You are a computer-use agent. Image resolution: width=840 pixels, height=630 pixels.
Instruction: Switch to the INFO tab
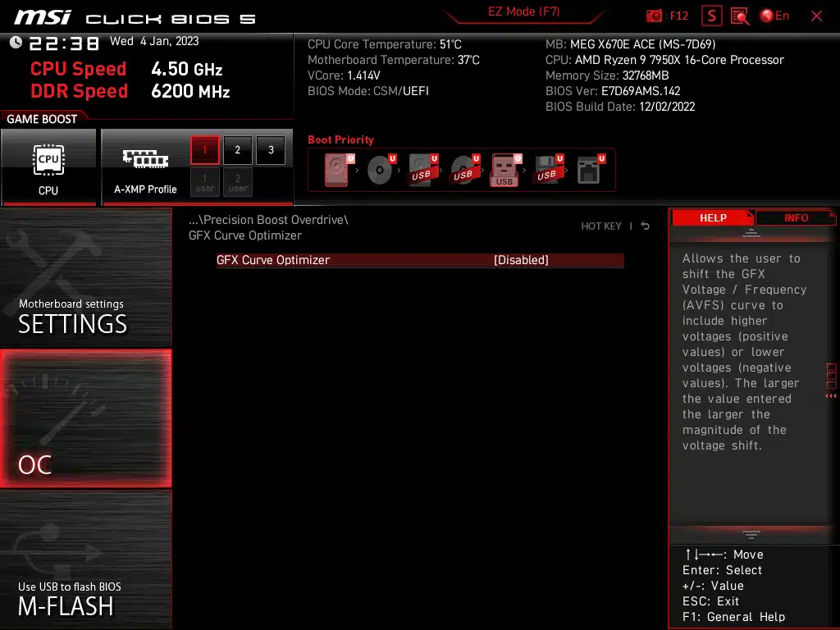click(796, 217)
